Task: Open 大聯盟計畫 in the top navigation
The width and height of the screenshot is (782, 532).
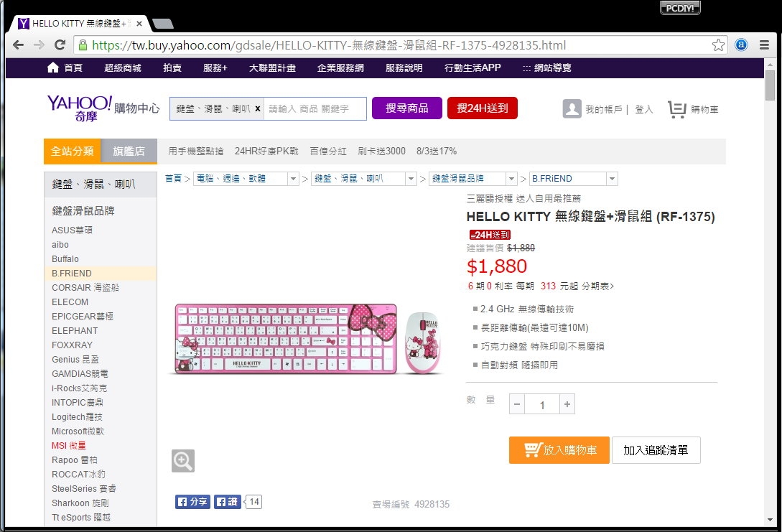Action: coord(272,67)
